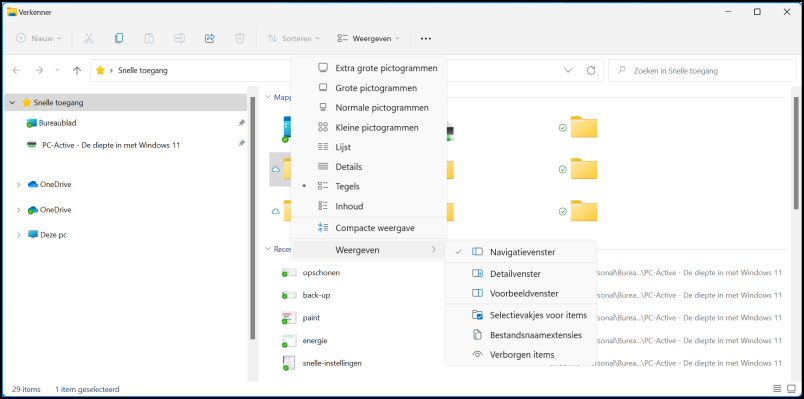Toggle Compacte weergave
Viewport: 804px width, 399px height.
point(369,228)
